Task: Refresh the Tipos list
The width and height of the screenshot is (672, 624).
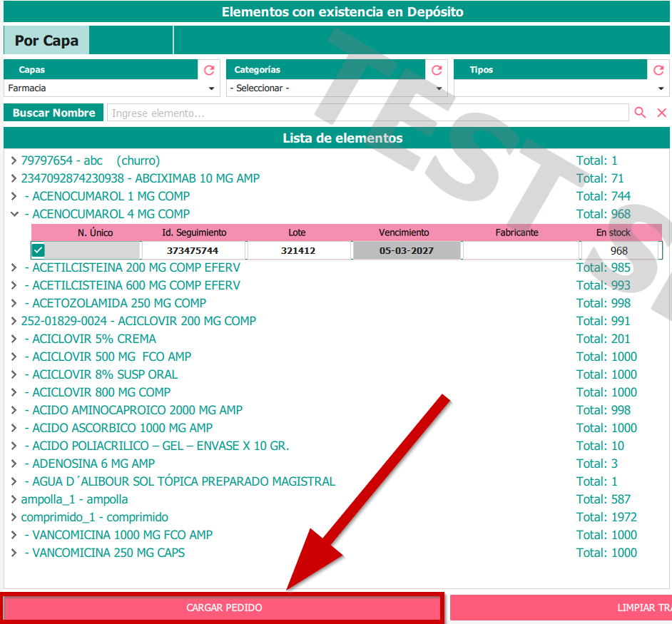Action: [658, 70]
